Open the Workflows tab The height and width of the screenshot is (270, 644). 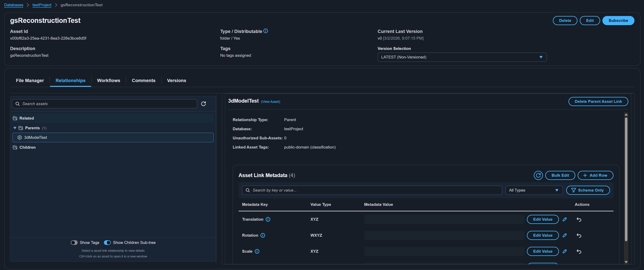109,81
